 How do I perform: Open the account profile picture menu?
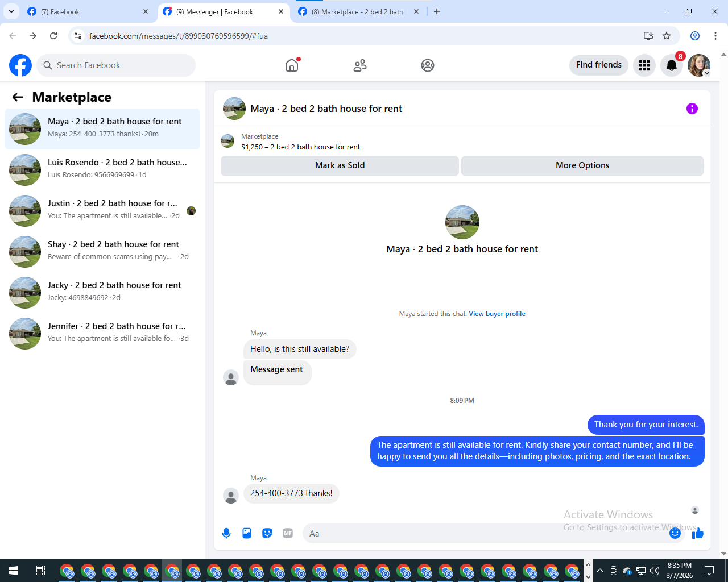click(699, 65)
